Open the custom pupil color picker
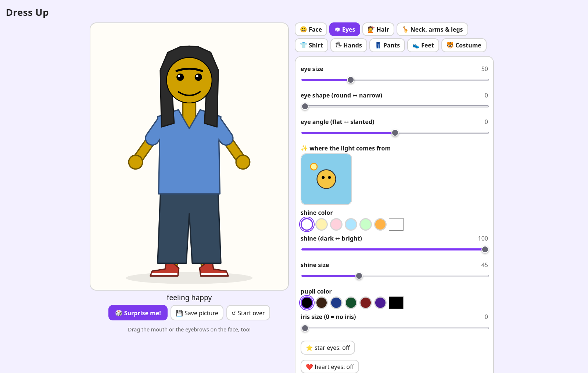The image size is (588, 373). tap(396, 303)
